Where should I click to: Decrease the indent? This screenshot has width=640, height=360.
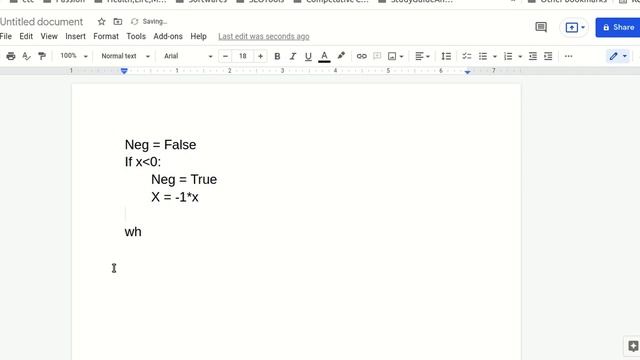click(533, 56)
